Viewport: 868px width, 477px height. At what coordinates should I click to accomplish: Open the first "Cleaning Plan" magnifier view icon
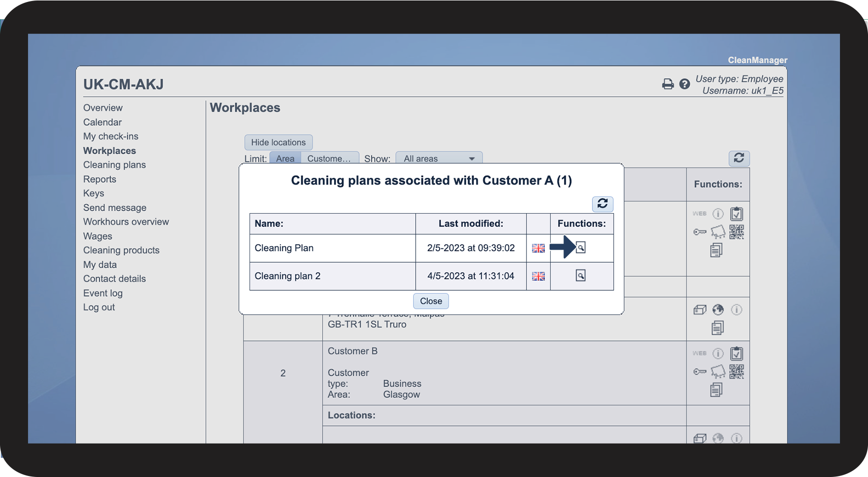(x=581, y=248)
